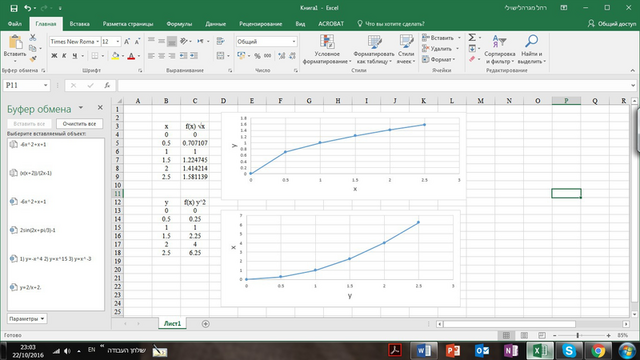
Task: Click the Очистить все button
Action: 80,124
